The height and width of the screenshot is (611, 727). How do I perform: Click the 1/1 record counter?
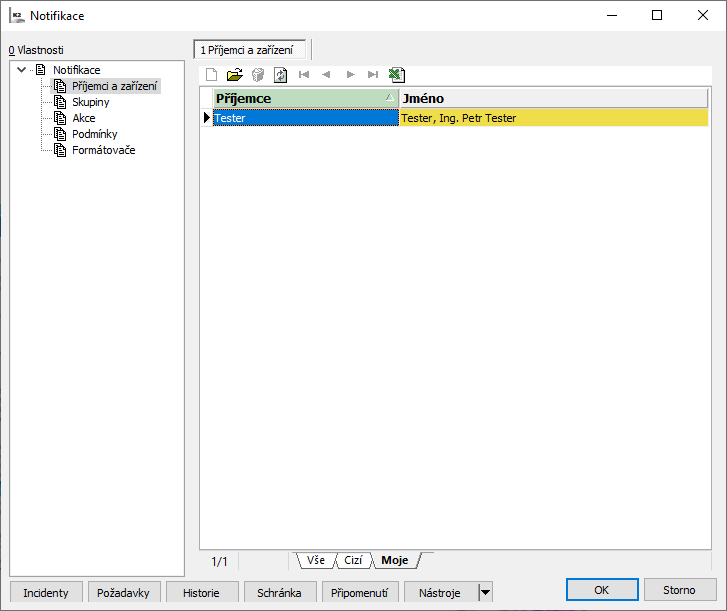[x=219, y=562]
